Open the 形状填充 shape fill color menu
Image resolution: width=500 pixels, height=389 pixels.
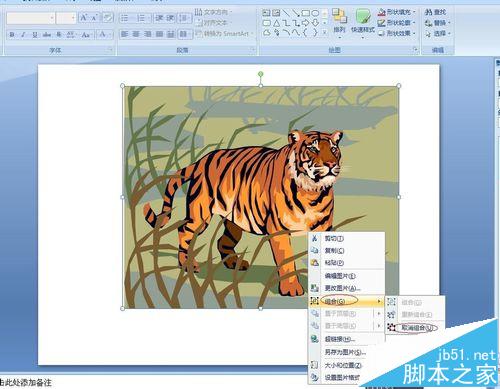(x=397, y=12)
